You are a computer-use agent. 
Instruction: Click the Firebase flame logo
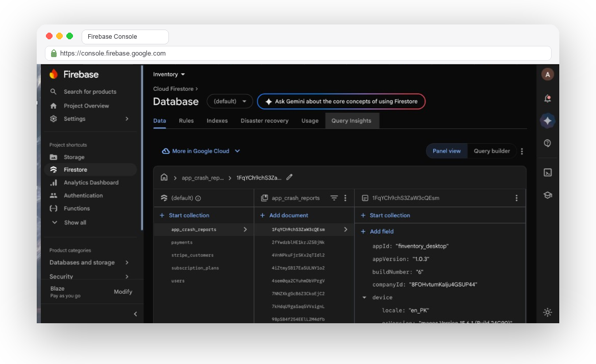coord(54,74)
